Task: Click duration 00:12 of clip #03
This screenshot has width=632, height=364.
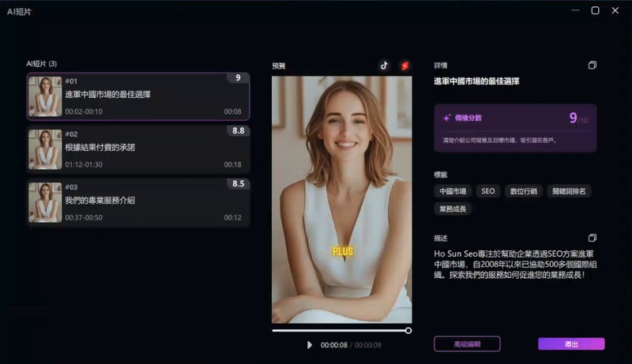Action: click(x=232, y=217)
